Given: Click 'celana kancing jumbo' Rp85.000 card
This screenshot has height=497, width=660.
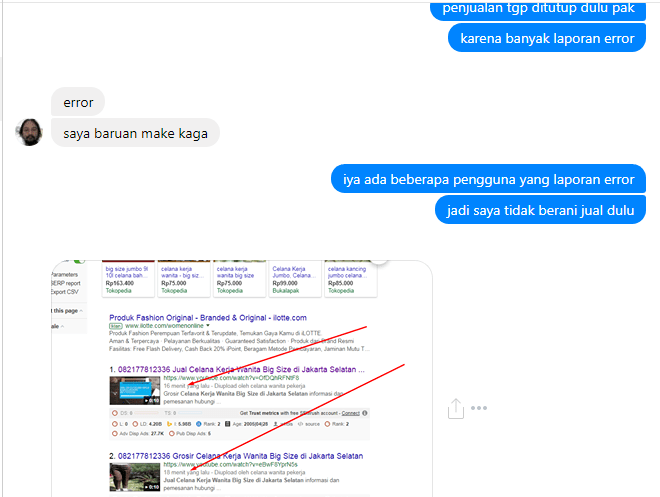Looking at the screenshot, I should 351,279.
